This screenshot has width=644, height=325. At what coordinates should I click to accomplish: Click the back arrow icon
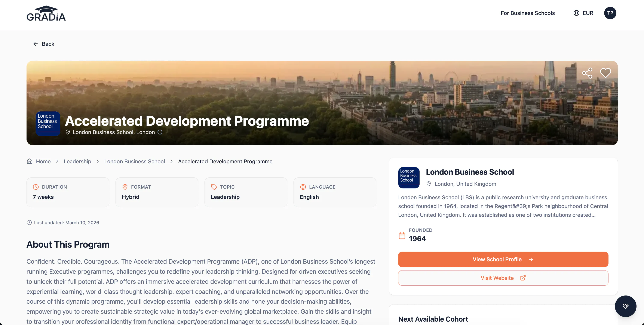pos(36,44)
